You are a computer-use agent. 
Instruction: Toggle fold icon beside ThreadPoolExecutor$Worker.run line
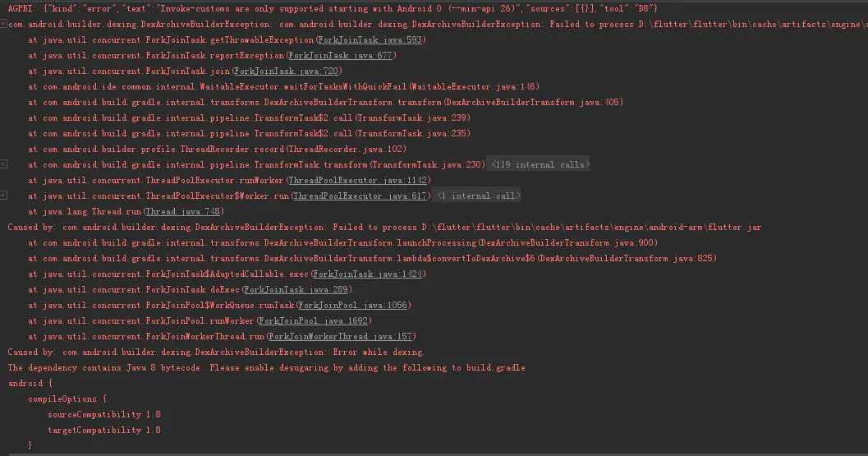point(3,195)
